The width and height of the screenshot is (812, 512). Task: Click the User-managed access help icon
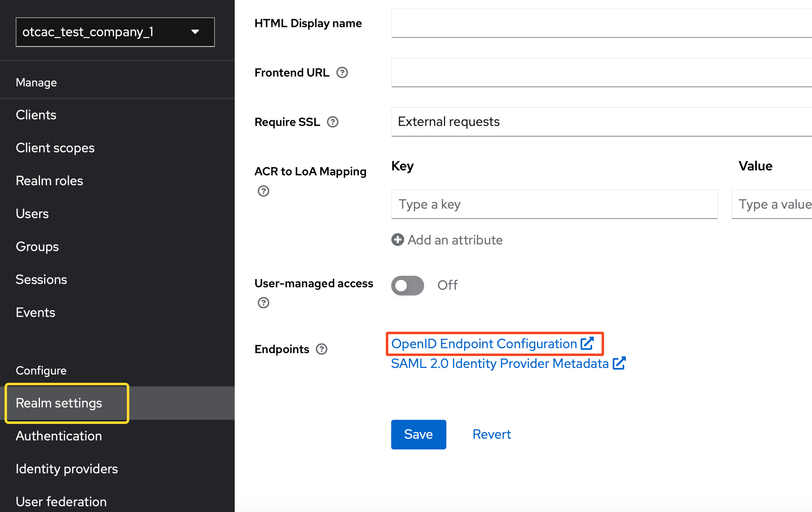pyautogui.click(x=264, y=303)
